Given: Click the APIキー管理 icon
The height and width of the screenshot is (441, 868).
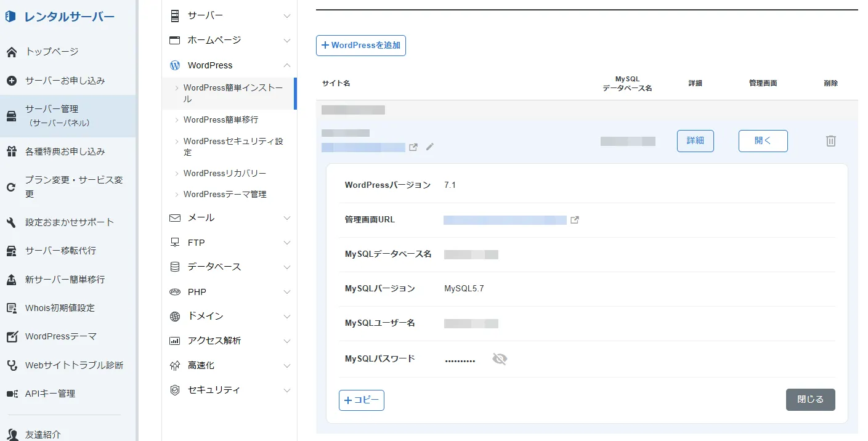Looking at the screenshot, I should click(11, 394).
